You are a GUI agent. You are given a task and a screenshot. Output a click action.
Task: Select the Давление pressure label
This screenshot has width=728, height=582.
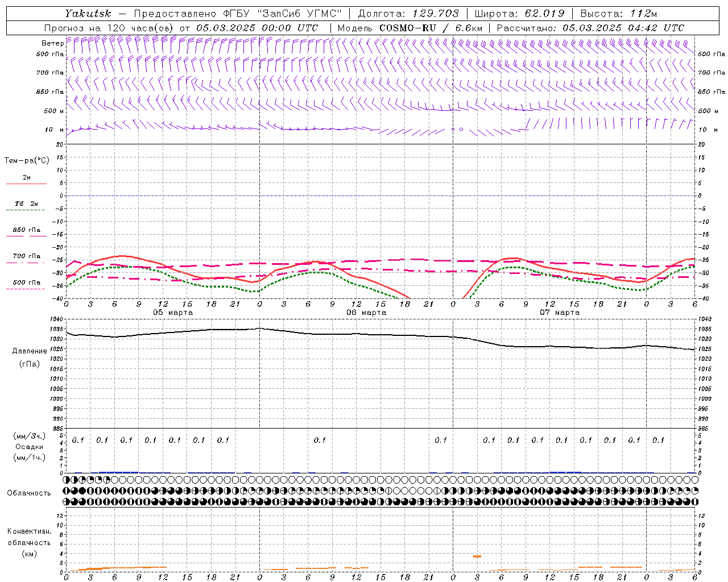[x=30, y=351]
